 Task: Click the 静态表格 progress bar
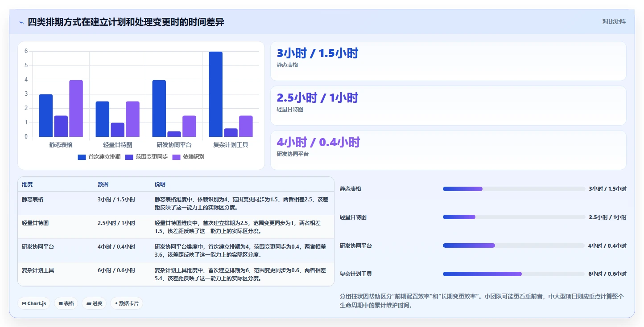tap(514, 189)
